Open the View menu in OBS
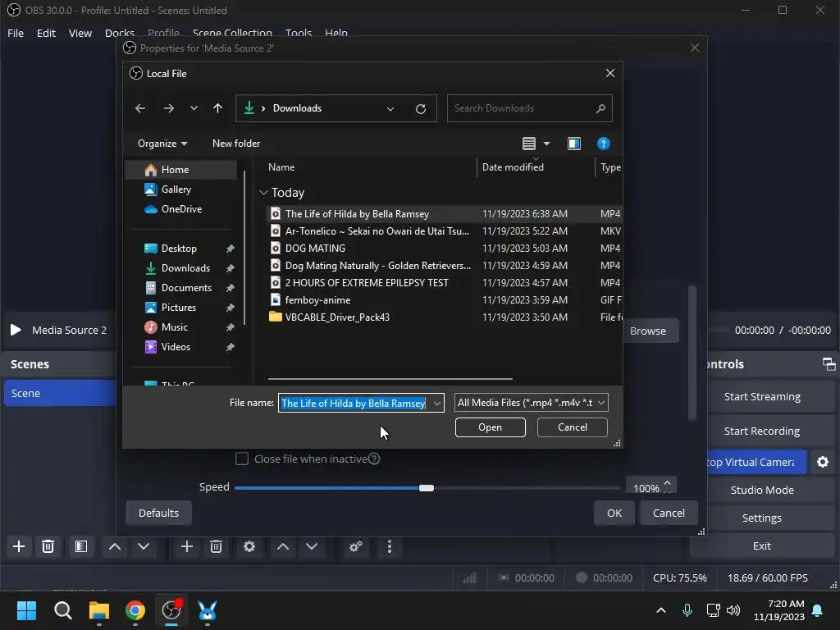Viewport: 840px width, 630px height. click(x=80, y=33)
